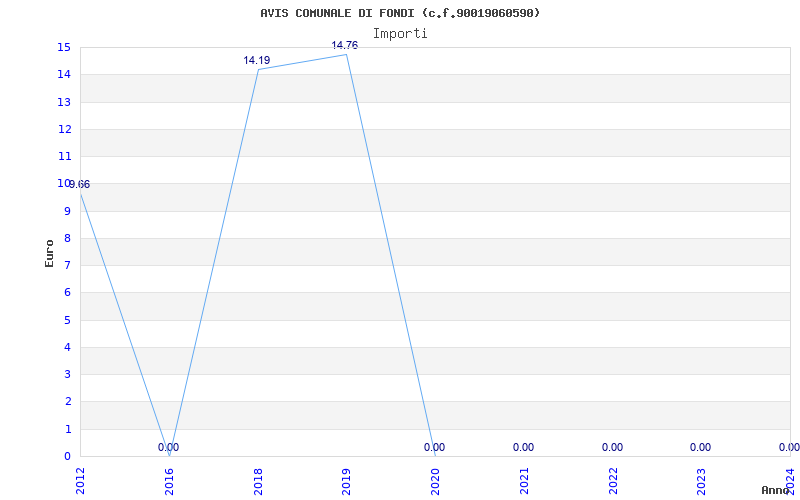The image size is (800, 500).
Task: Click the 0.00 value above 2023
Action: [x=701, y=447]
